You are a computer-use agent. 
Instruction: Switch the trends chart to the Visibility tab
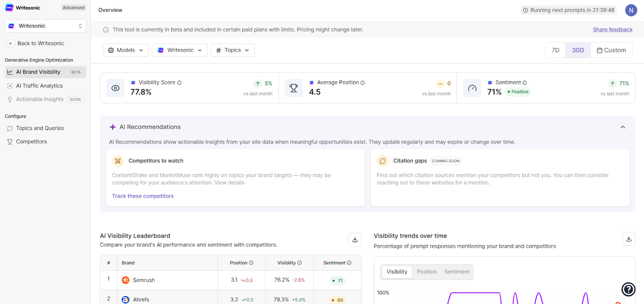(x=397, y=272)
